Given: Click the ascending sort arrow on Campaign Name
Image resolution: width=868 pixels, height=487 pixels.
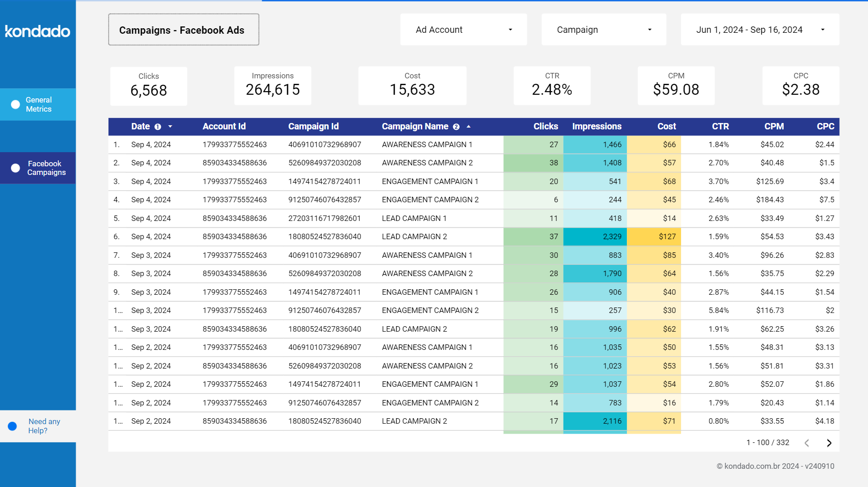Looking at the screenshot, I should (469, 127).
